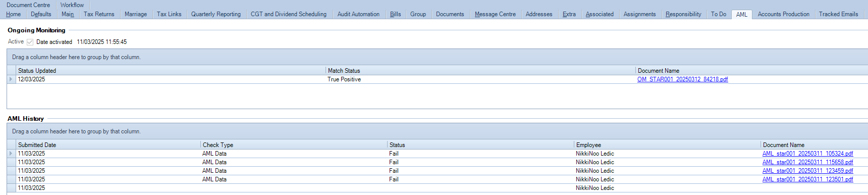Open AML_star001_20250311_123501.pdf link
The image size is (868, 195).
click(x=807, y=179)
